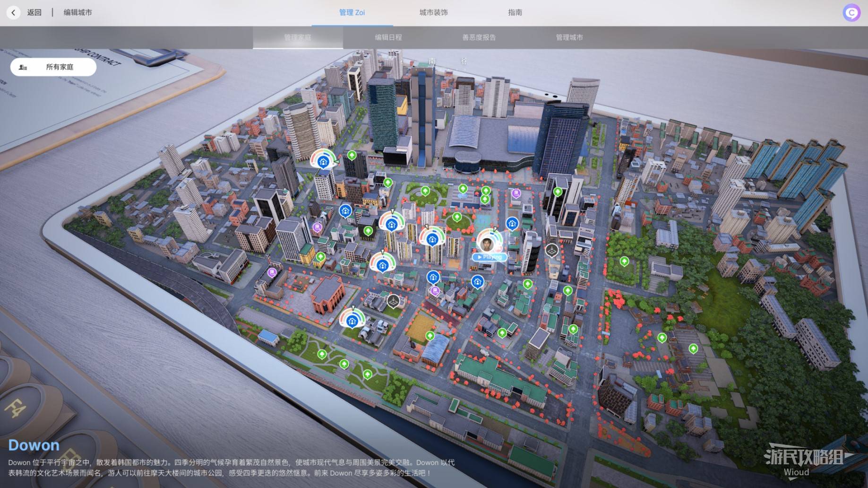Select gauge household marker beside the northern skyscraper
The image size is (868, 488).
(x=323, y=161)
